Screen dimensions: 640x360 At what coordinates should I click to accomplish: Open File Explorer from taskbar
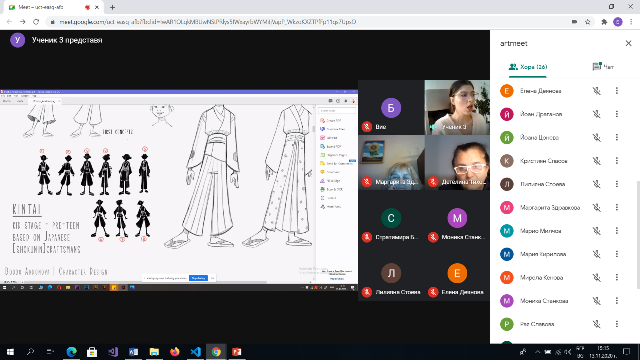(x=154, y=351)
